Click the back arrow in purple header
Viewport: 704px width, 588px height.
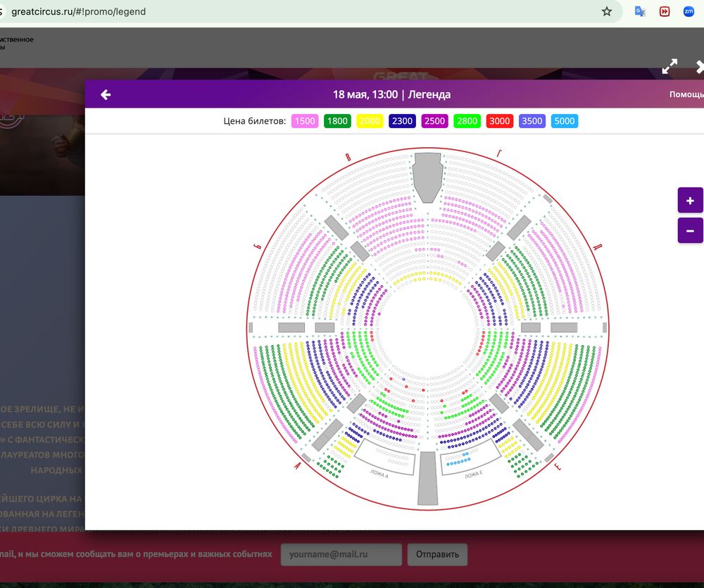106,94
